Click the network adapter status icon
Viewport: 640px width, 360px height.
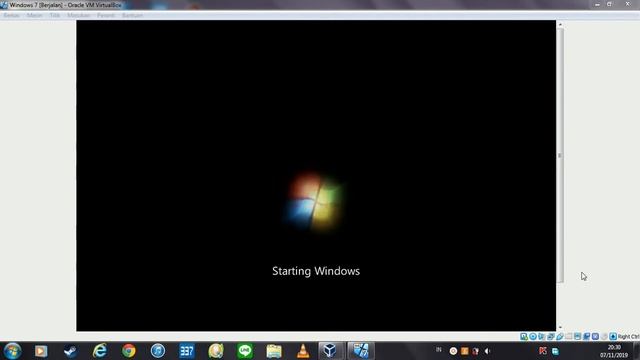(551, 336)
